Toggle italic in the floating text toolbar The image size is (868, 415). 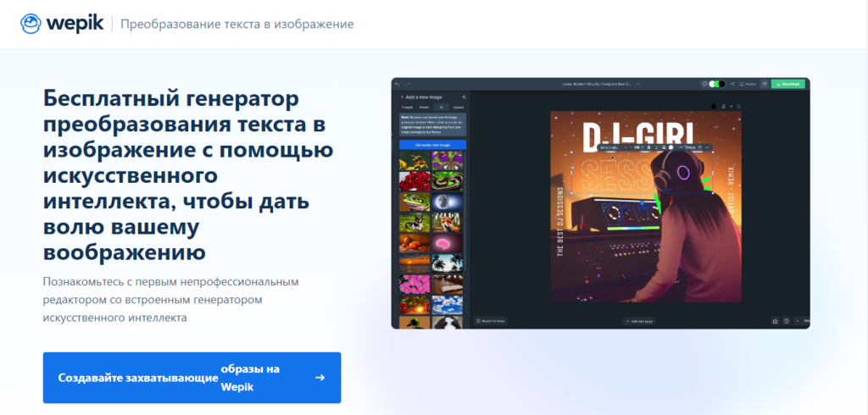pos(657,147)
